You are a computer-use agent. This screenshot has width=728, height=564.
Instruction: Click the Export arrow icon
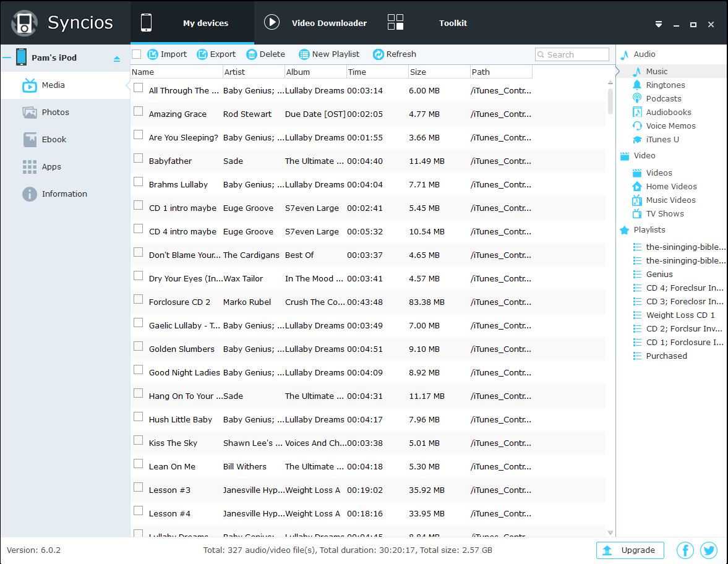202,54
